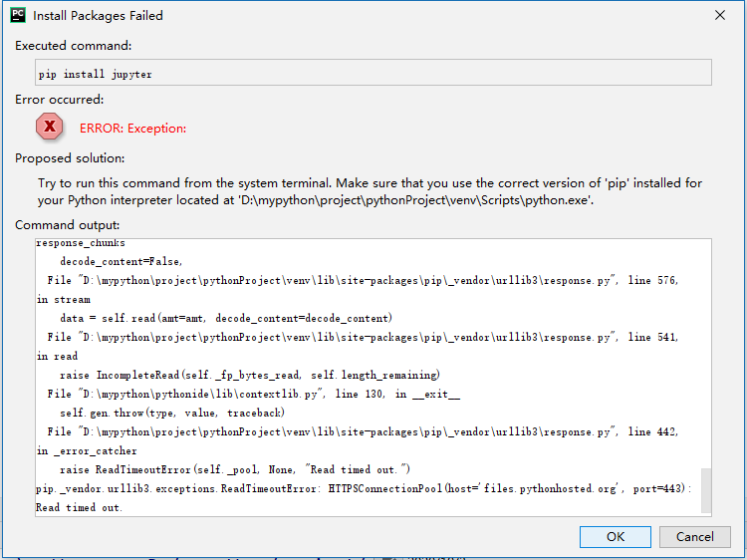Confirm the dialog with OK

coord(616,537)
